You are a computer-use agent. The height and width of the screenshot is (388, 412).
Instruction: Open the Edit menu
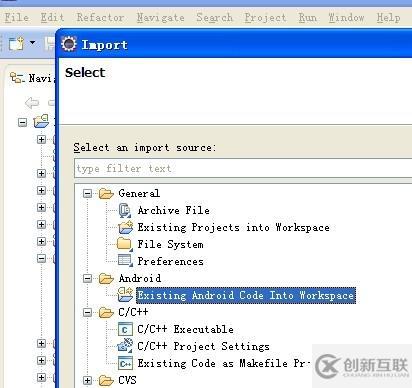pos(52,17)
